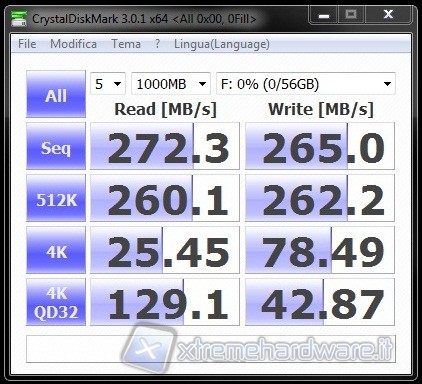The image size is (422, 384).
Task: Open the ? help menu
Action: [157, 44]
